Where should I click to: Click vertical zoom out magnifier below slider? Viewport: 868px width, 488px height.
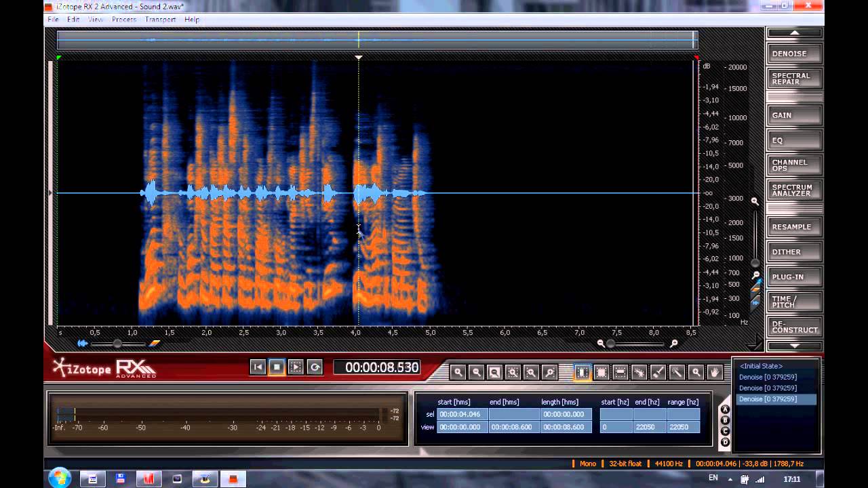coord(755,274)
